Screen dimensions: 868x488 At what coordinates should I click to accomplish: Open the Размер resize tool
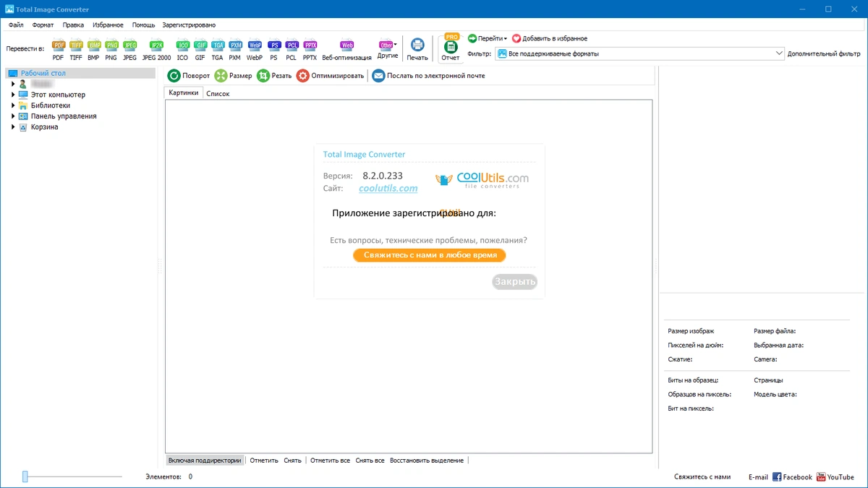(233, 75)
